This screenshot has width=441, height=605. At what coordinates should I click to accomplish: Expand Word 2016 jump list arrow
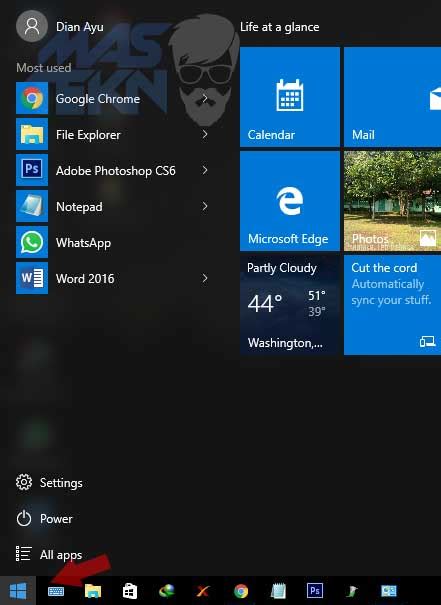[205, 278]
